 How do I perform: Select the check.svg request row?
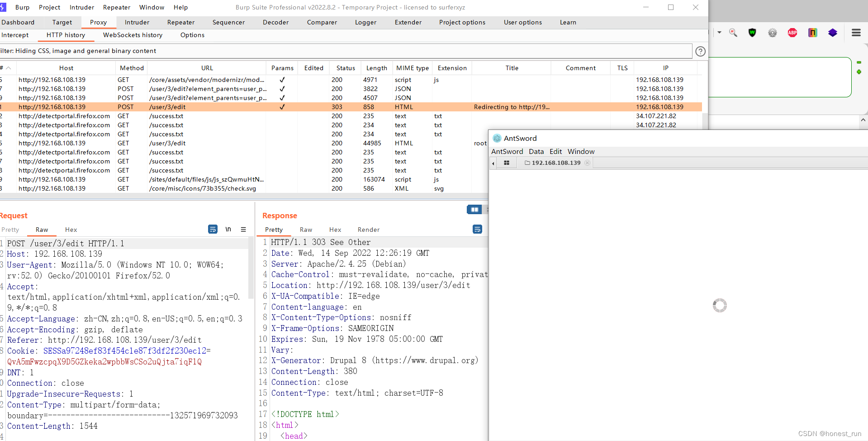tap(244, 188)
